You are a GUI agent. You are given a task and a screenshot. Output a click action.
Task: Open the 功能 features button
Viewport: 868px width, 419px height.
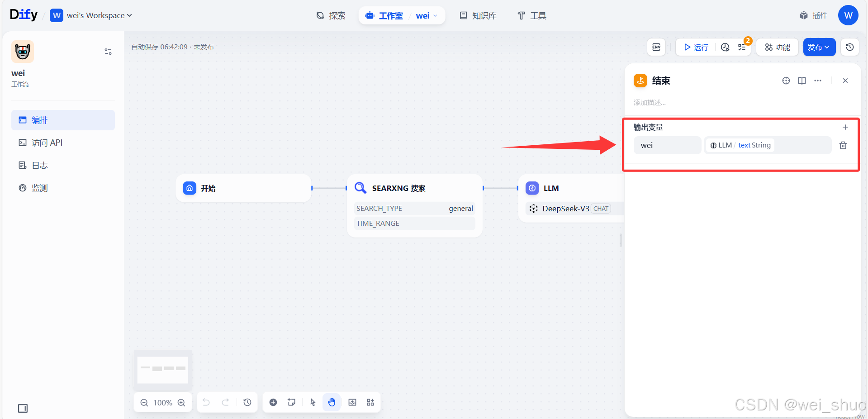[x=778, y=47]
